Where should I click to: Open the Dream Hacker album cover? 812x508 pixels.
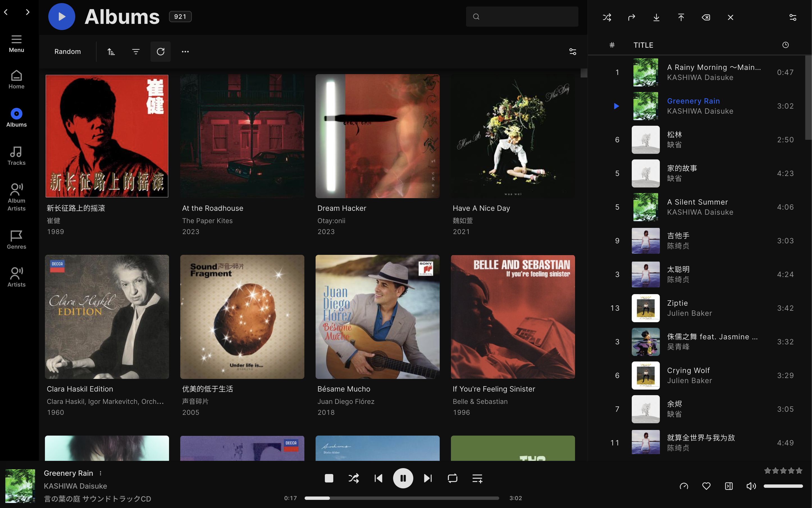[x=377, y=136]
